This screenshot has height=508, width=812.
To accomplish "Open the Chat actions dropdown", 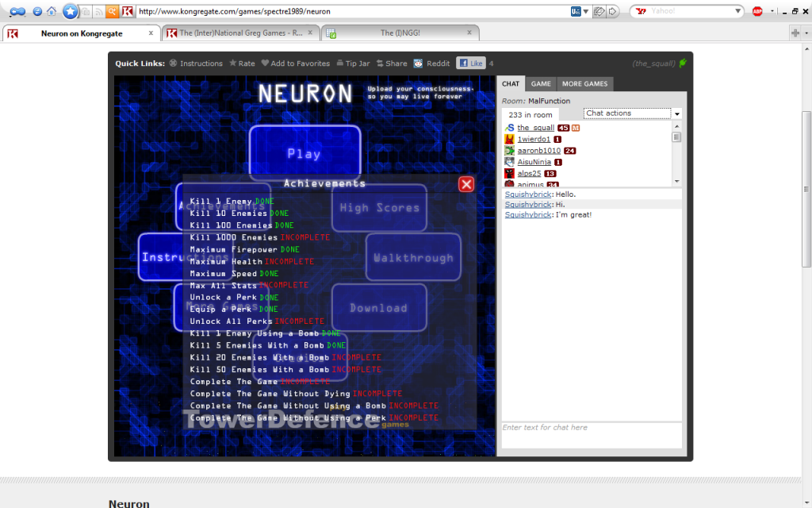I will pyautogui.click(x=632, y=114).
